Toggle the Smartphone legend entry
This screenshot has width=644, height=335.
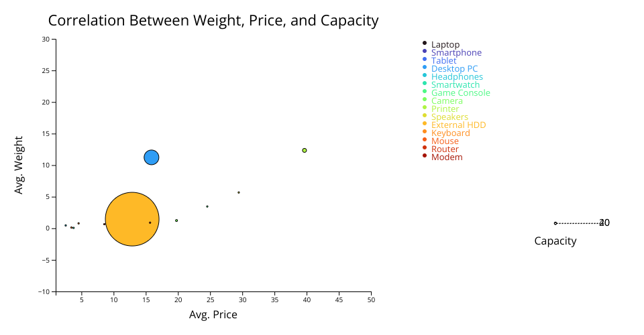(455, 53)
